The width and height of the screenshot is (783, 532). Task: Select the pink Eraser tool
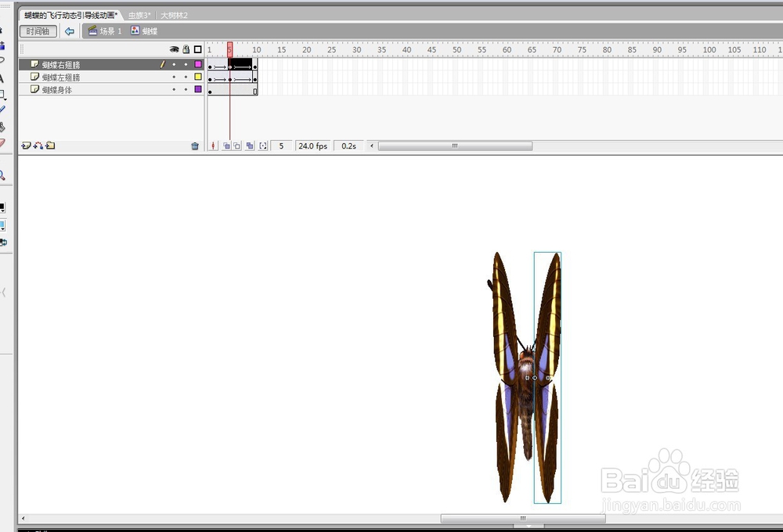pos(2,143)
